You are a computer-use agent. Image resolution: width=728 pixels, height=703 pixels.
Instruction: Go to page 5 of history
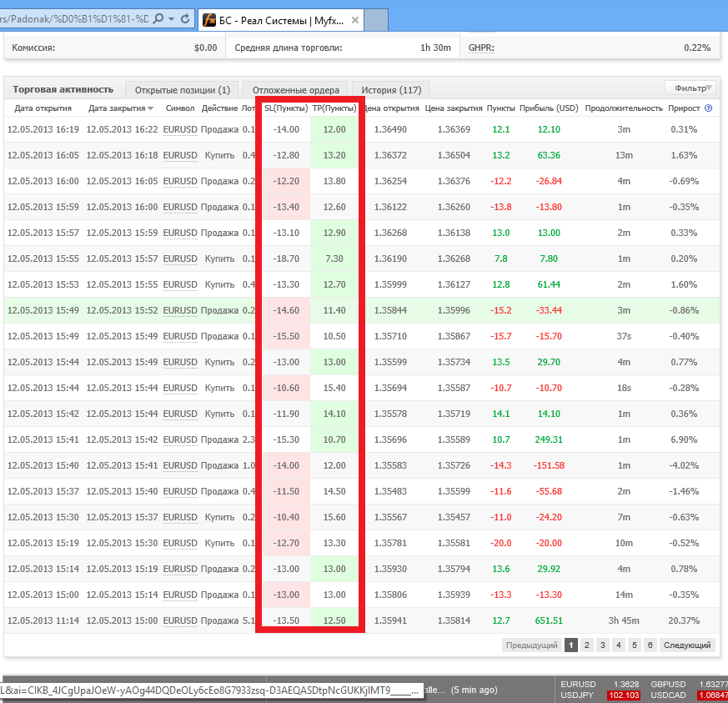click(x=635, y=645)
